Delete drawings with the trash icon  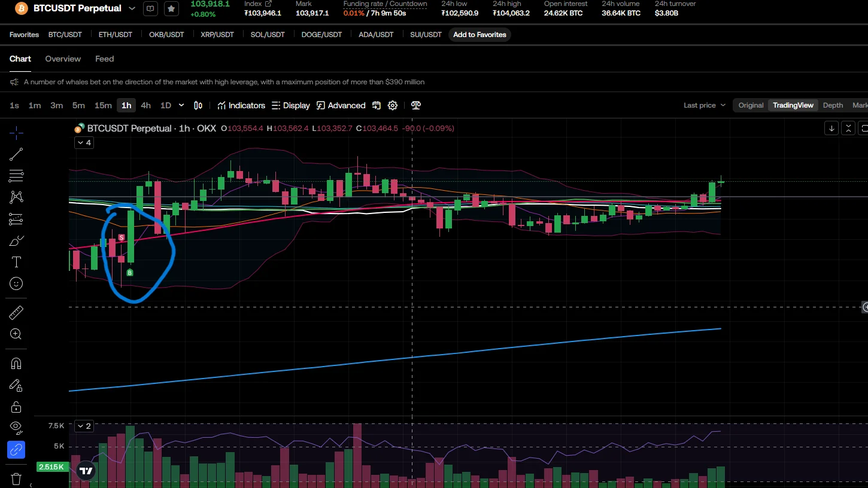[x=16, y=479]
